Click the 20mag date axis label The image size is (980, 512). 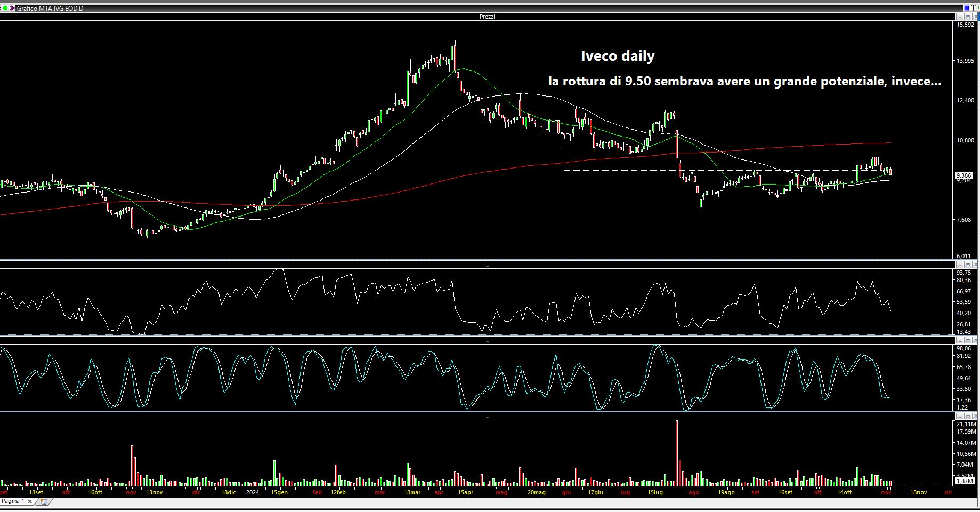537,492
